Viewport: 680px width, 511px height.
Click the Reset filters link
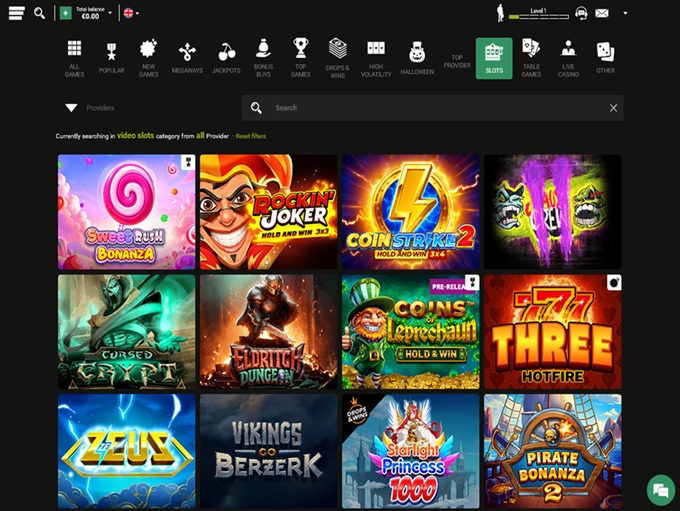[x=250, y=135]
